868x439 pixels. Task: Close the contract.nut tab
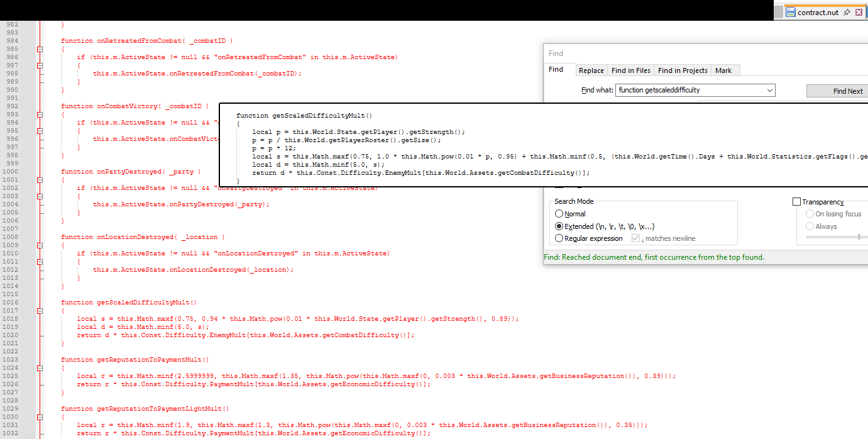point(859,12)
